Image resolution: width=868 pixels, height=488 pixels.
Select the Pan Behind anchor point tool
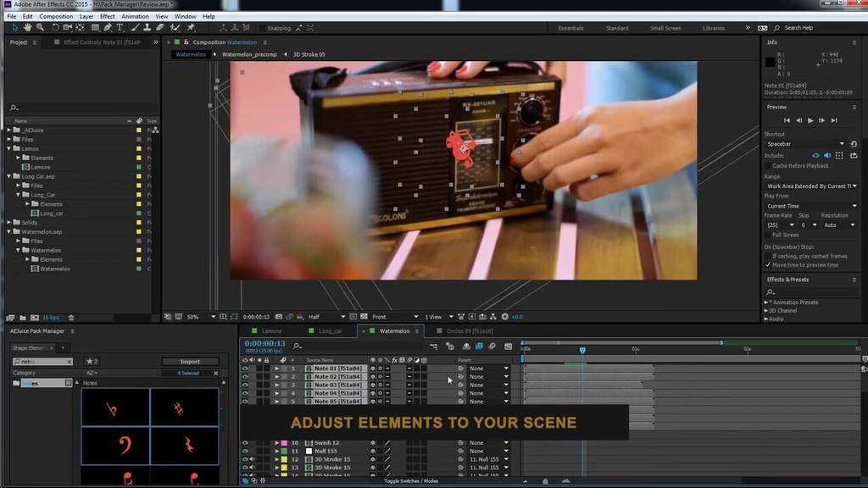point(81,27)
